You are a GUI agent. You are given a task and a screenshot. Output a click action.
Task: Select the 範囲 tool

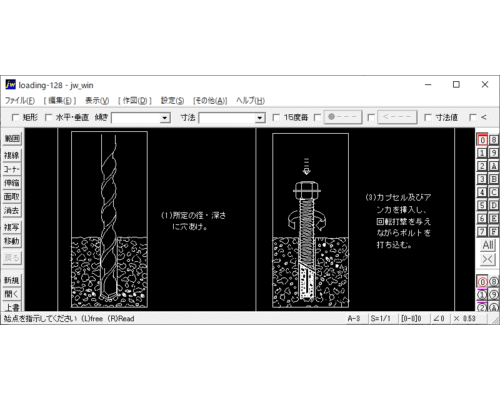(x=12, y=138)
